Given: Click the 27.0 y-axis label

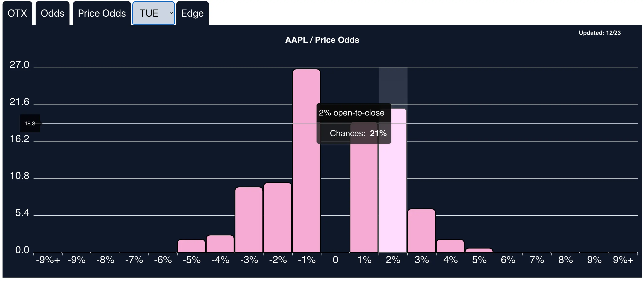Looking at the screenshot, I should pos(20,64).
